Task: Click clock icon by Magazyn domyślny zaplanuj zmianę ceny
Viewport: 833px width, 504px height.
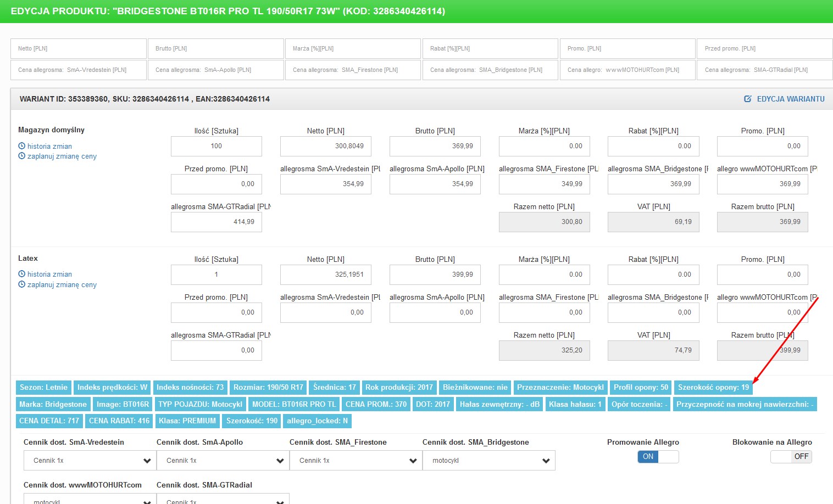Action: click(x=22, y=156)
